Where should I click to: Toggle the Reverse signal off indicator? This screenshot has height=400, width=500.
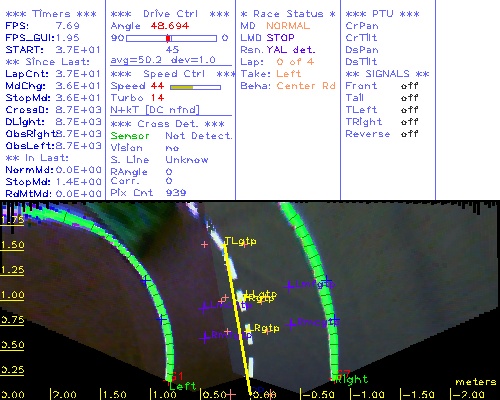point(409,134)
